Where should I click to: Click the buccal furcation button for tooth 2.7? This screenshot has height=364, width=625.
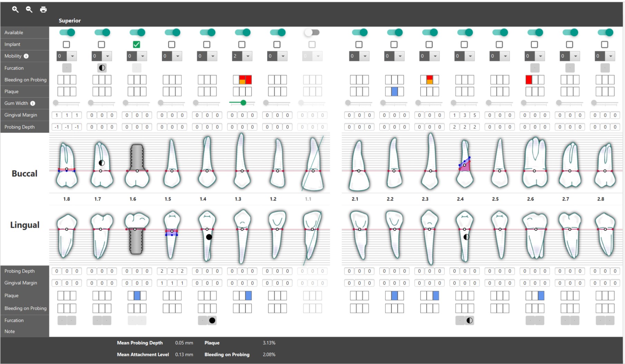pyautogui.click(x=570, y=68)
